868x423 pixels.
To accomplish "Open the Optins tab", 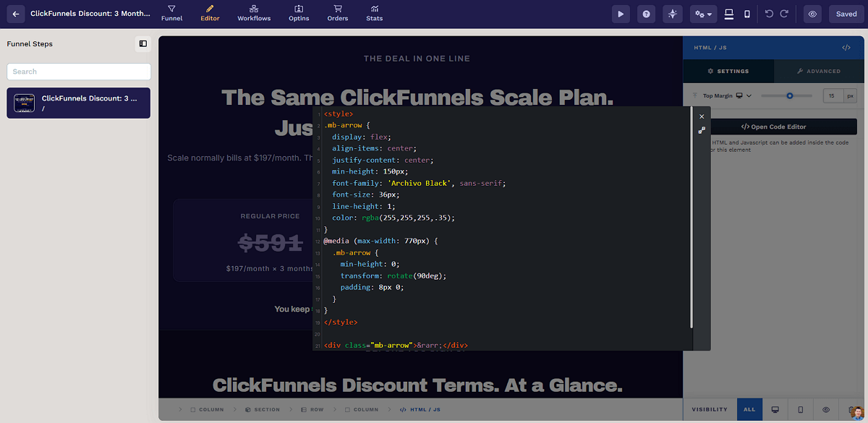I will coord(299,13).
